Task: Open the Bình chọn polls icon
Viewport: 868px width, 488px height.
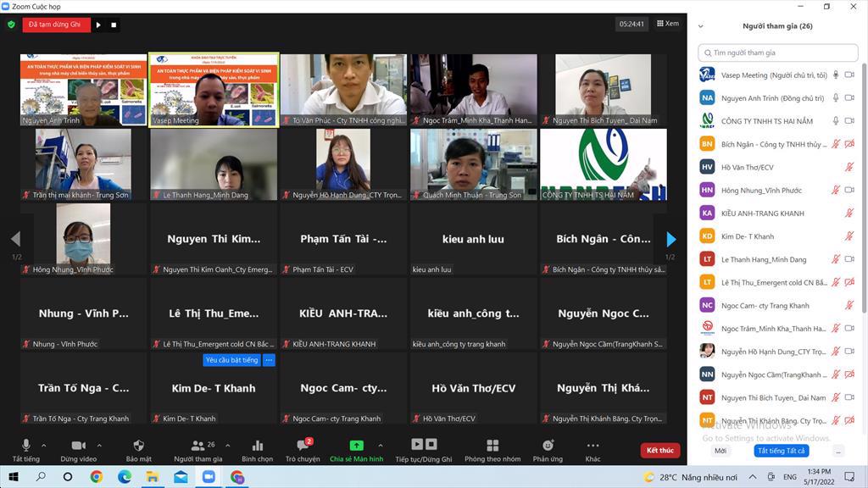Action: 257,446
